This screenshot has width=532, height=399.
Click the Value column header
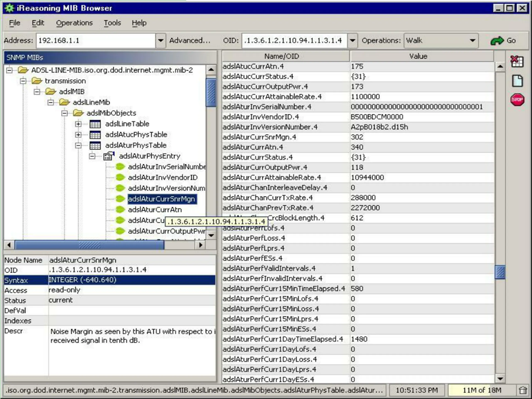click(422, 56)
